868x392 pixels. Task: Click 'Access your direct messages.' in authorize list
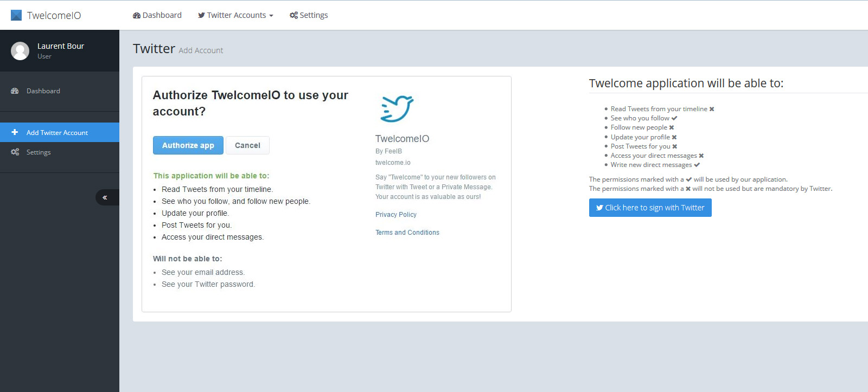(213, 237)
